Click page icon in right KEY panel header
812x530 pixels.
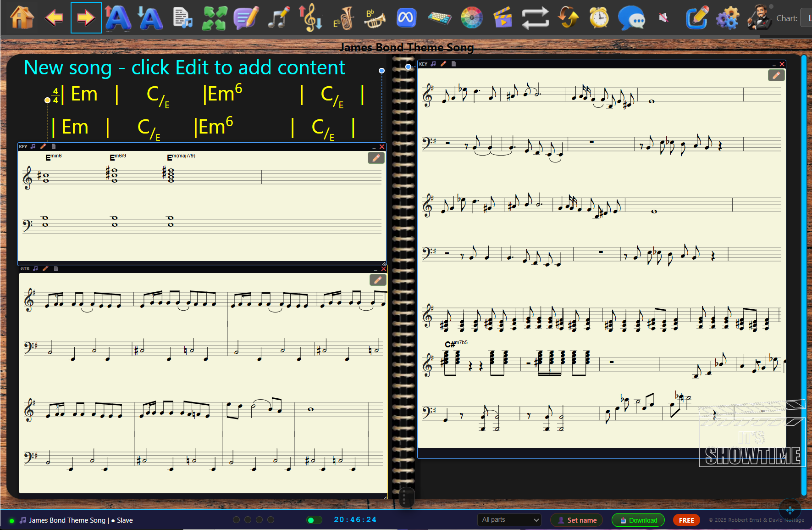coord(453,64)
